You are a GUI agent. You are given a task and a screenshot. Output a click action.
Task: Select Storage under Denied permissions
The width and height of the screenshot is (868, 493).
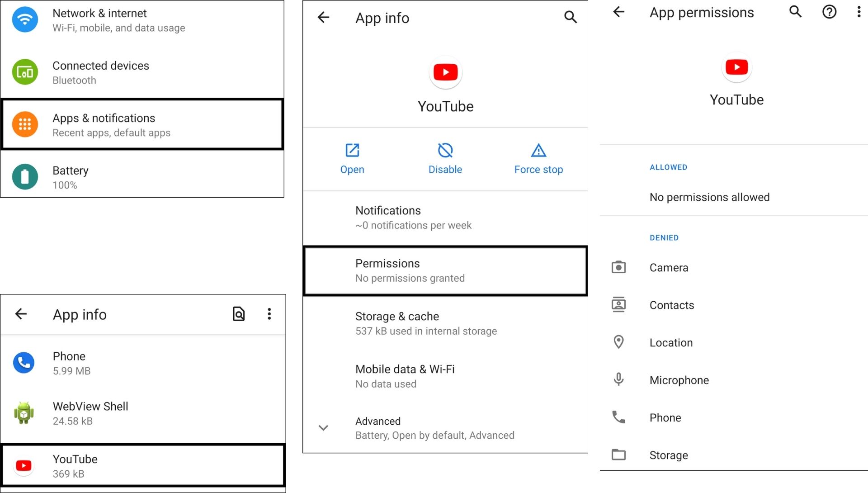[734, 455]
